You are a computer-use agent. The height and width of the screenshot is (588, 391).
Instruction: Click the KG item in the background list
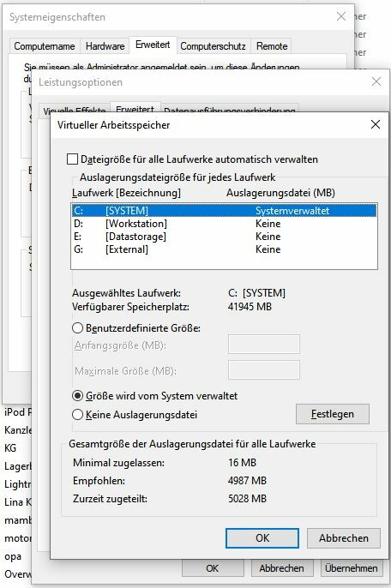click(10, 447)
